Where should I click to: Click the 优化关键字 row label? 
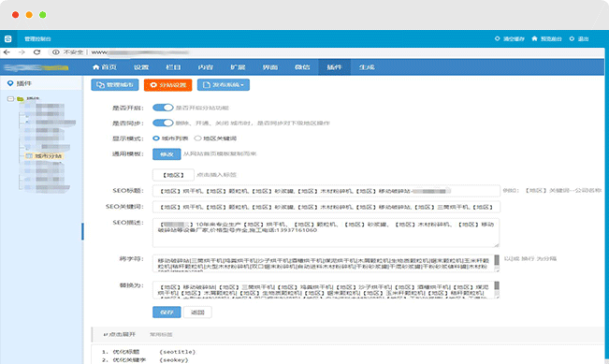129,360
